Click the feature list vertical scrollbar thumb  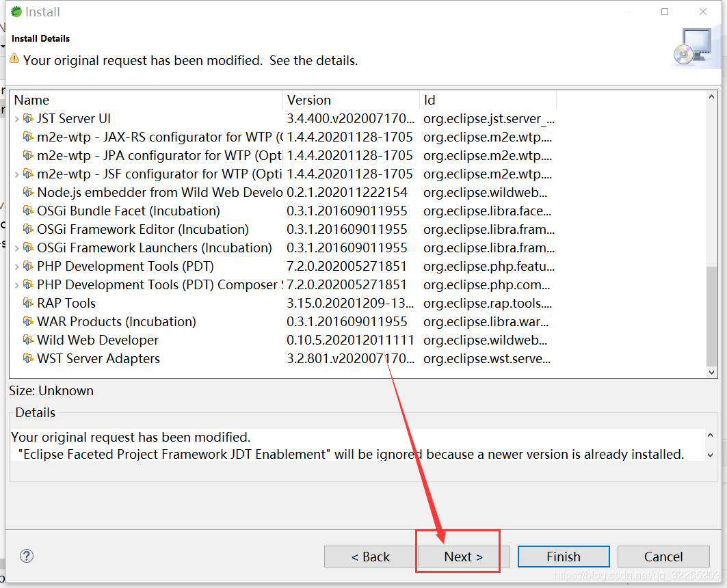point(711,316)
